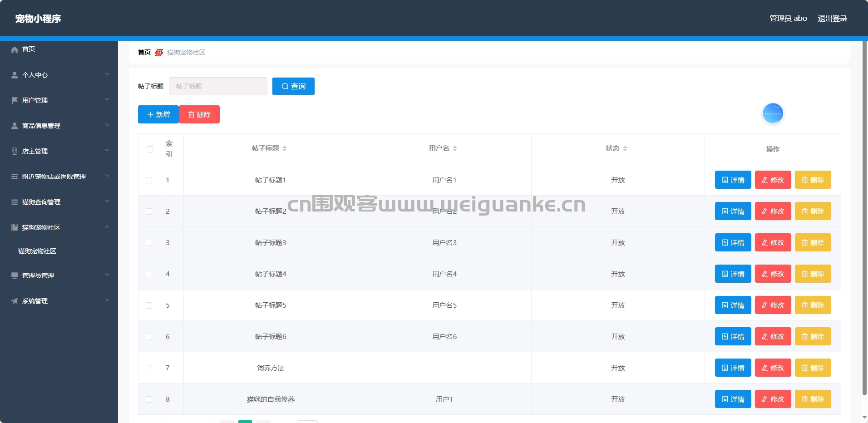The width and height of the screenshot is (868, 423).
Task: Check the box for row 帖子标题4
Action: coord(149,274)
